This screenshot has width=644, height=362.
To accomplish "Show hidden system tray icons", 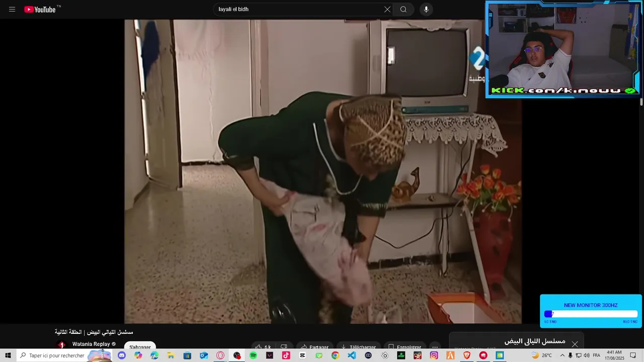I will (x=562, y=355).
